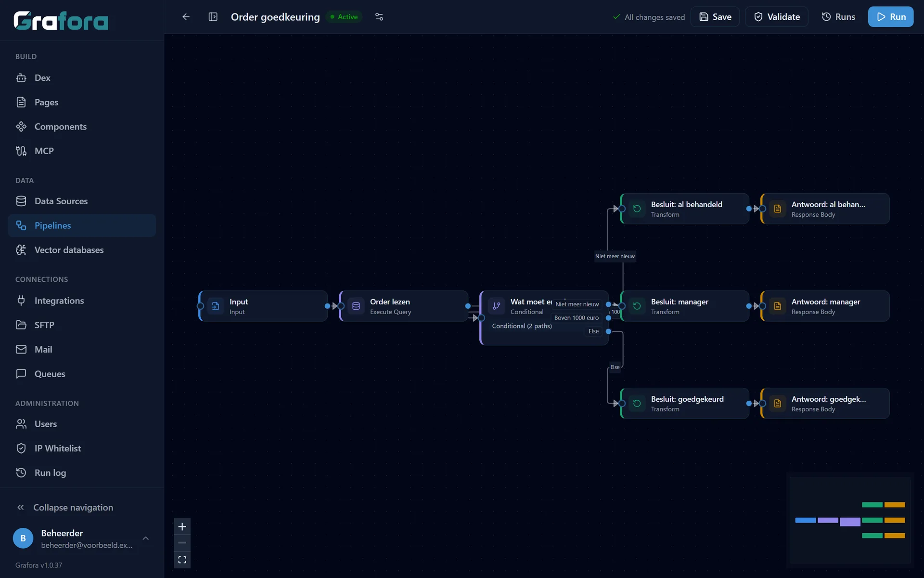Save the pipeline

point(715,17)
